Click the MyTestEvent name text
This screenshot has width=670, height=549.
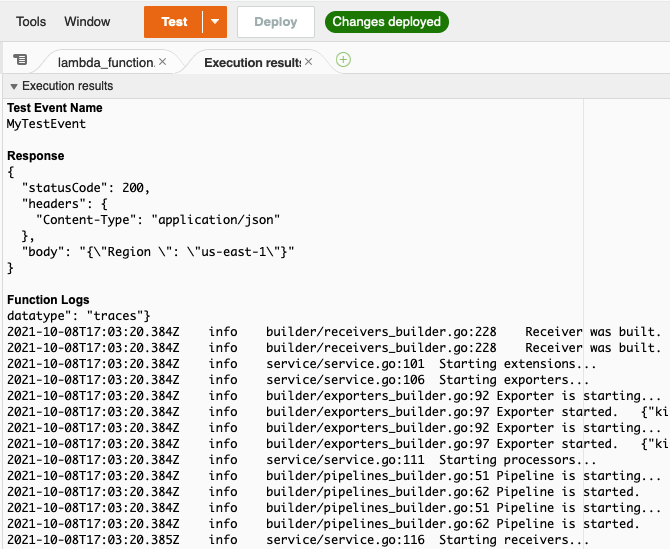point(46,124)
